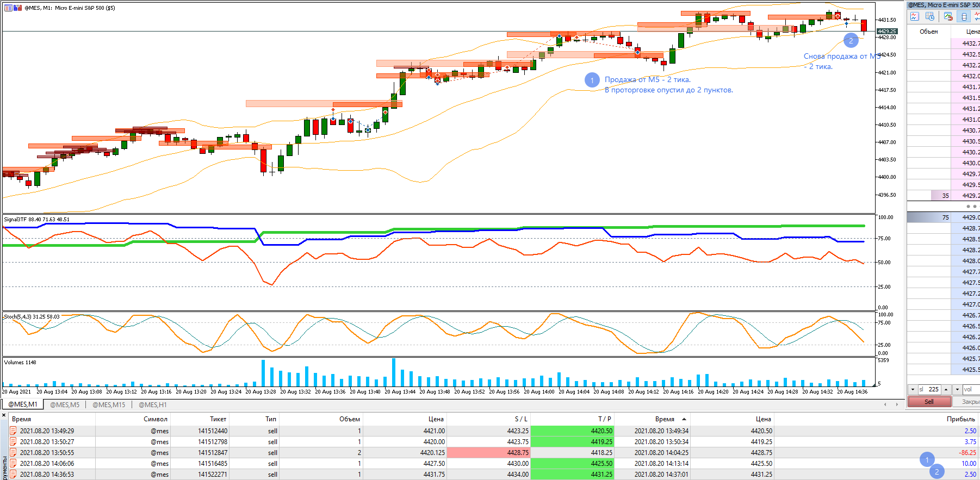Viewport: 980px width, 480px height.
Task: Switch to the @MES,H1 chart tab
Action: point(153,404)
